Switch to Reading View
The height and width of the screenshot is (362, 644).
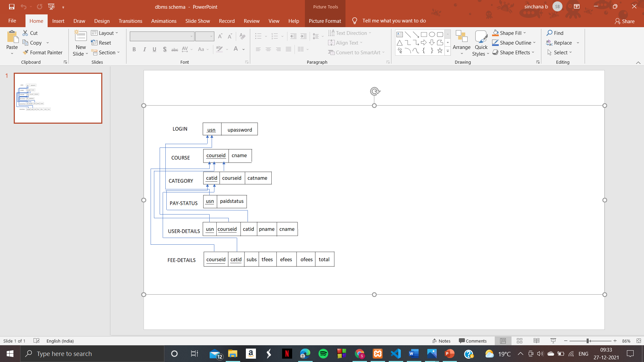[536, 341]
